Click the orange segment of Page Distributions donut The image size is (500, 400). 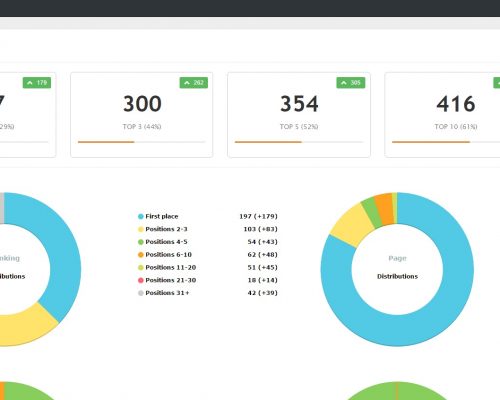(385, 208)
